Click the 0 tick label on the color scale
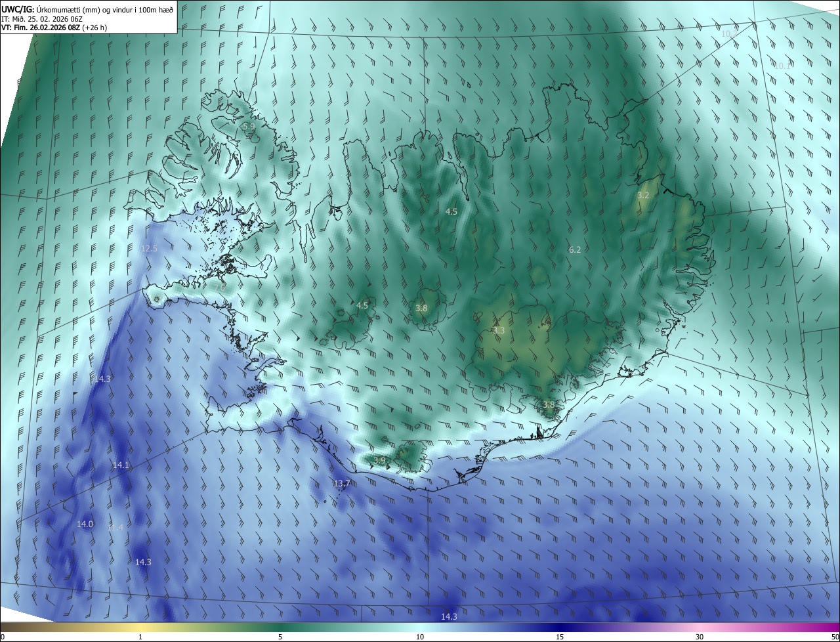 tap(3, 637)
